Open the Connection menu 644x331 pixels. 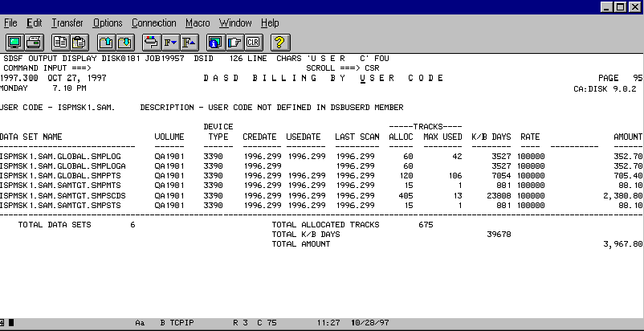(154, 23)
